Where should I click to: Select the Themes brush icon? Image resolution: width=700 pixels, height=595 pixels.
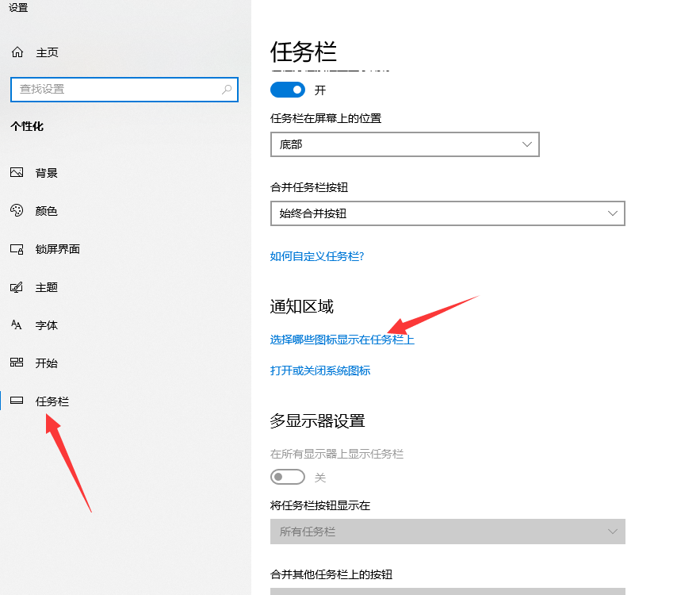[17, 287]
